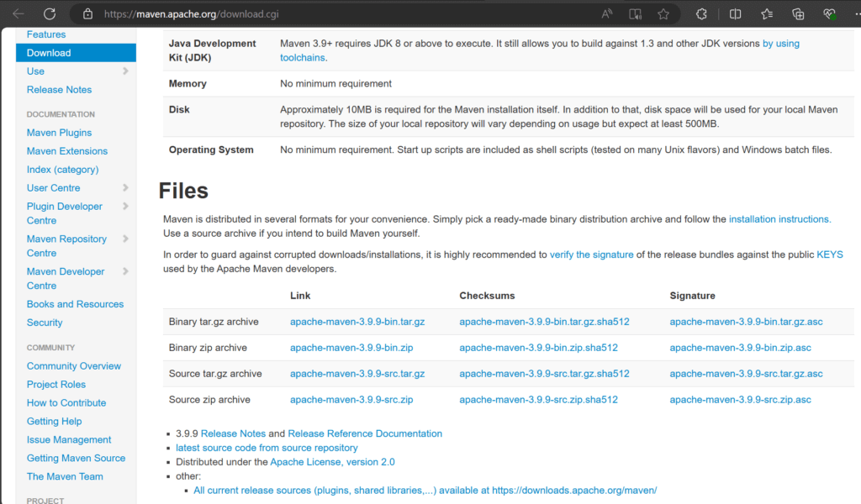Open latest source code repository link
The height and width of the screenshot is (504, 861).
(267, 448)
